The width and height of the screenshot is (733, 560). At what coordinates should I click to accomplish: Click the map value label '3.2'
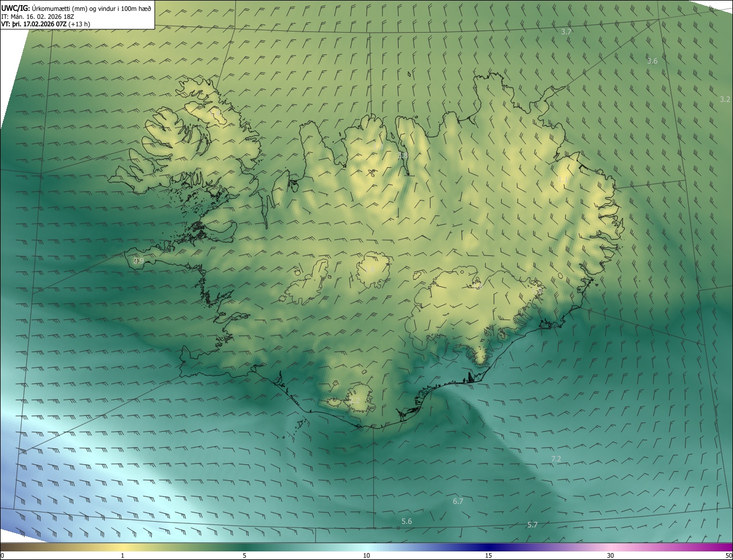tap(725, 100)
